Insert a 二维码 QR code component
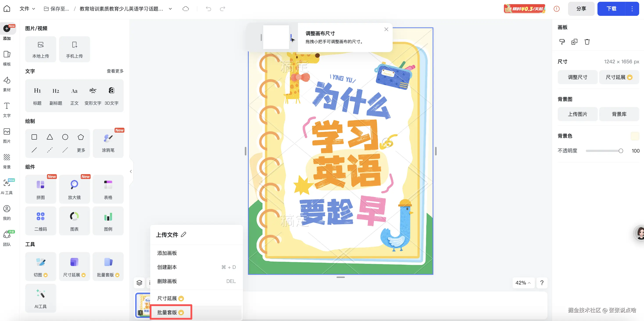This screenshot has width=644, height=321. pos(41,221)
